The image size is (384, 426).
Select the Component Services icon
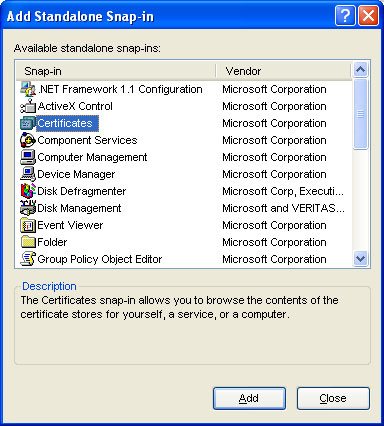click(28, 140)
